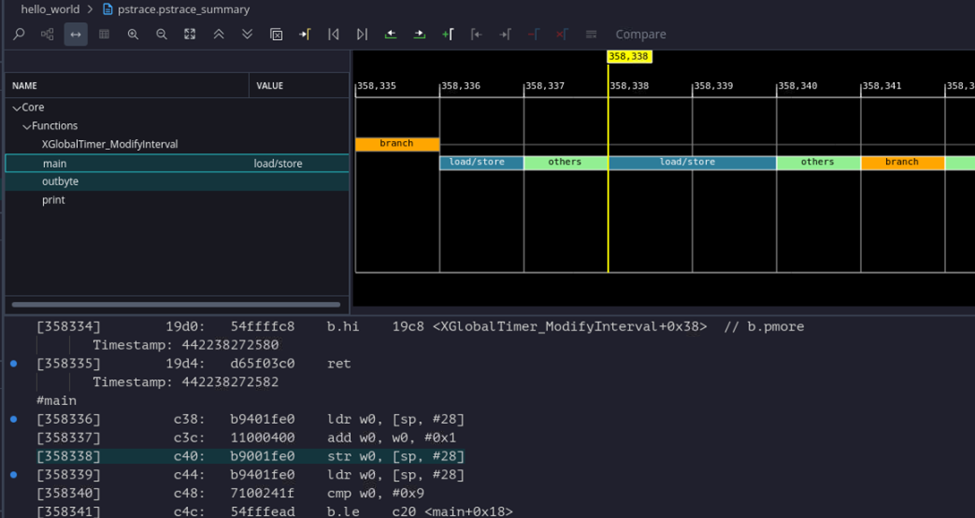Click the search magnifier icon in toolbar

tap(18, 34)
